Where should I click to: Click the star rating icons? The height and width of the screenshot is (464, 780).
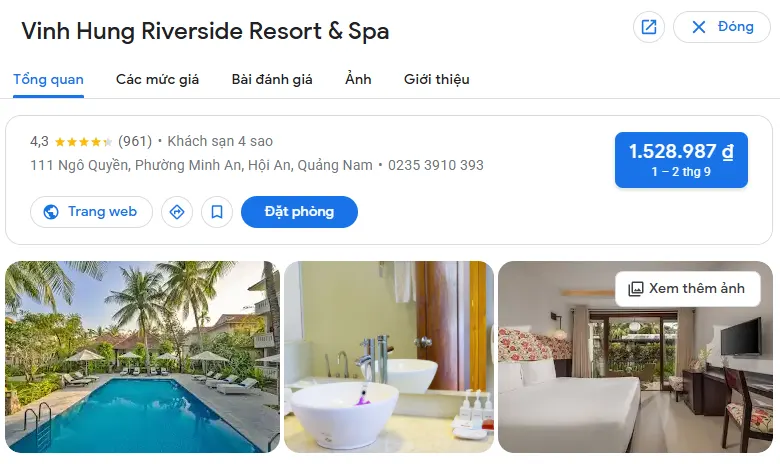[83, 142]
